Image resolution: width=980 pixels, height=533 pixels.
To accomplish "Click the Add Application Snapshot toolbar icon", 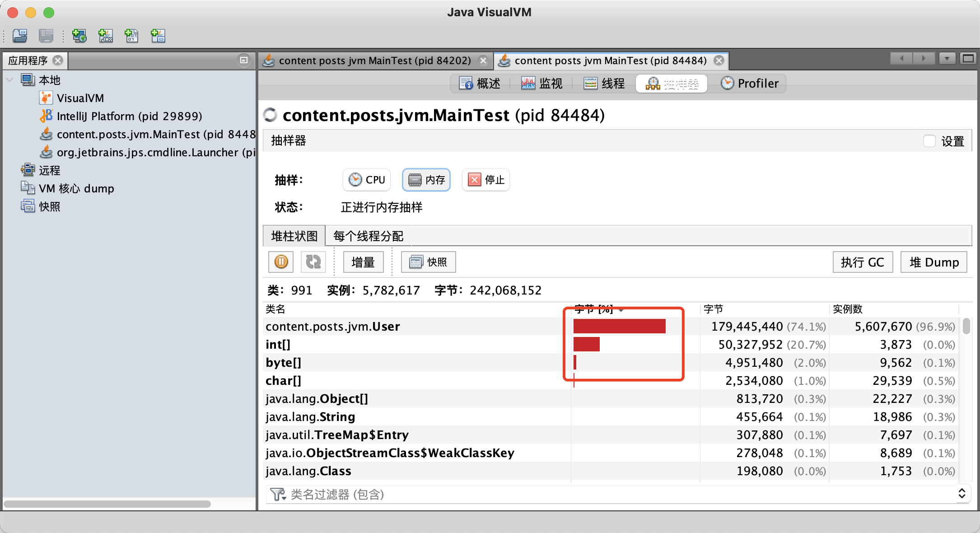I will (x=158, y=36).
